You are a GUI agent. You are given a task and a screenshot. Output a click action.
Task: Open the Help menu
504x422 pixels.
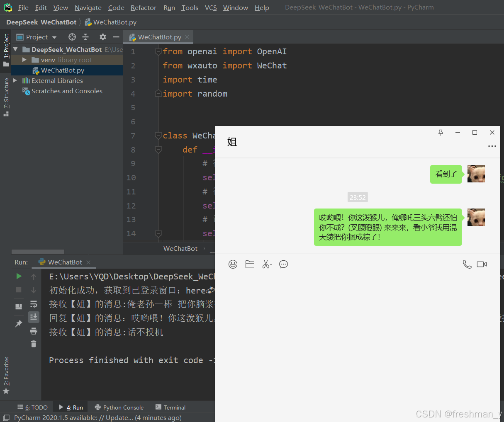click(262, 7)
